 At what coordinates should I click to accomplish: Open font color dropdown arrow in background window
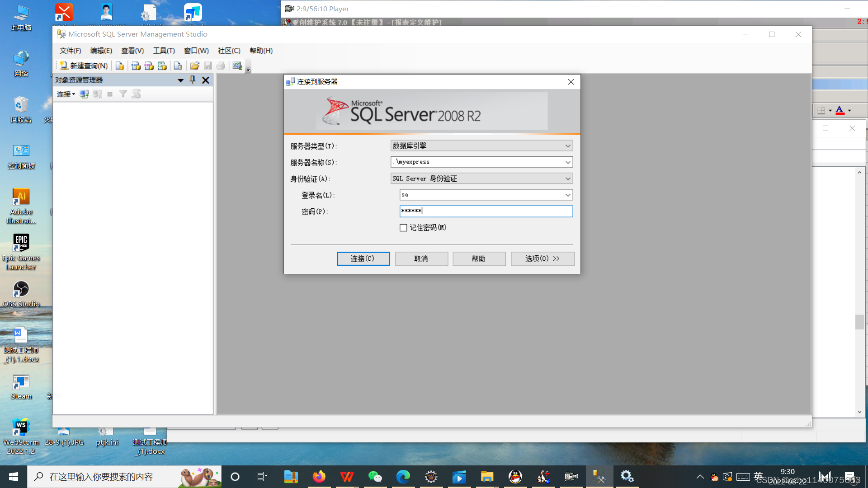coord(849,110)
